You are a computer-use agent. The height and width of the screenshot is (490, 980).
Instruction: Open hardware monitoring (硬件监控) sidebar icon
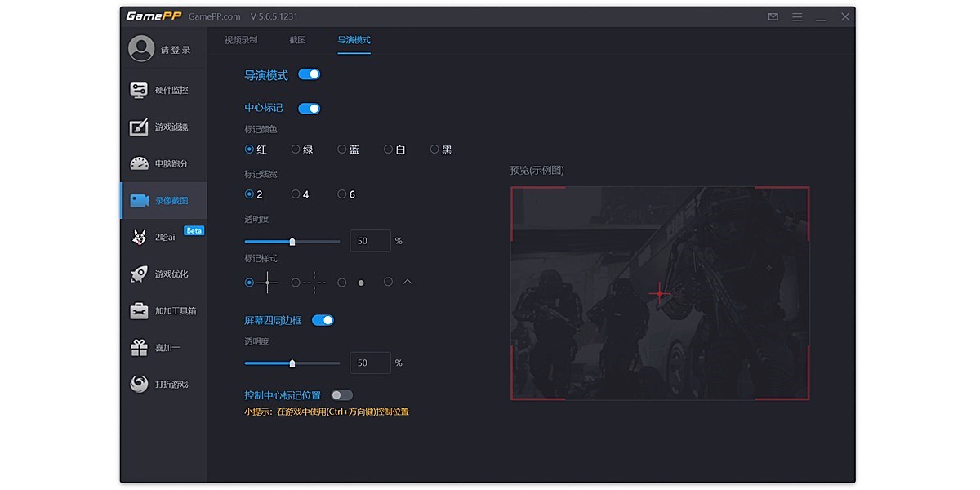coord(139,90)
